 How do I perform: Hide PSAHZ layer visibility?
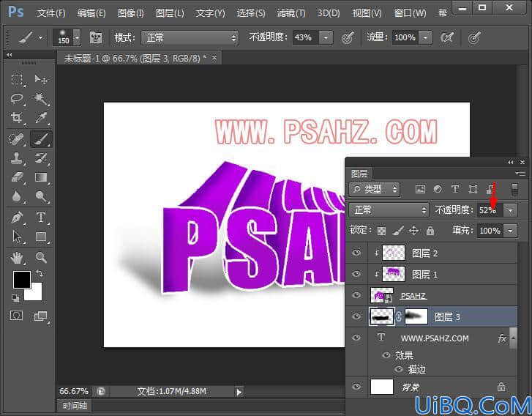click(356, 294)
